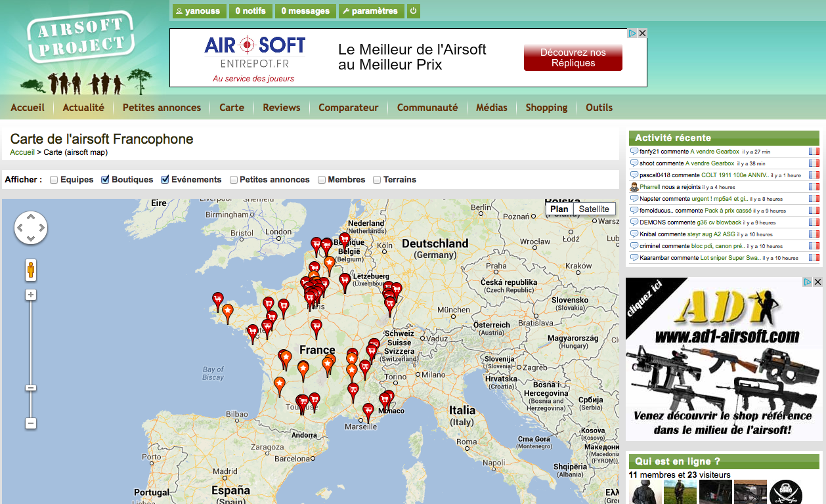
Task: Open Pharrell member profile link
Action: click(x=650, y=187)
